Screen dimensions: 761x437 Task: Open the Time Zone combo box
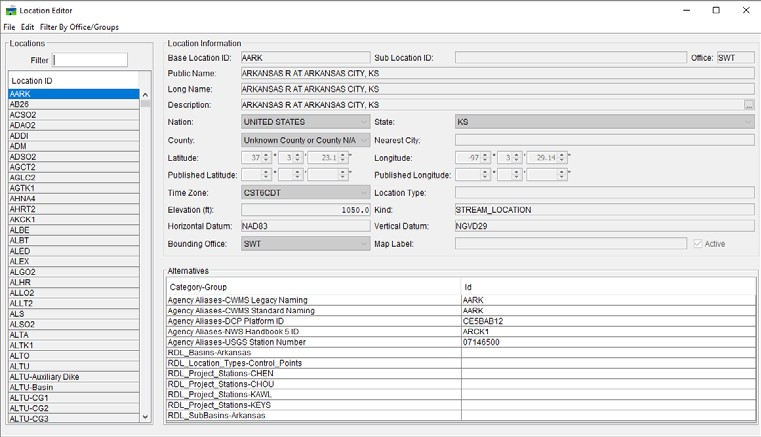(x=306, y=192)
